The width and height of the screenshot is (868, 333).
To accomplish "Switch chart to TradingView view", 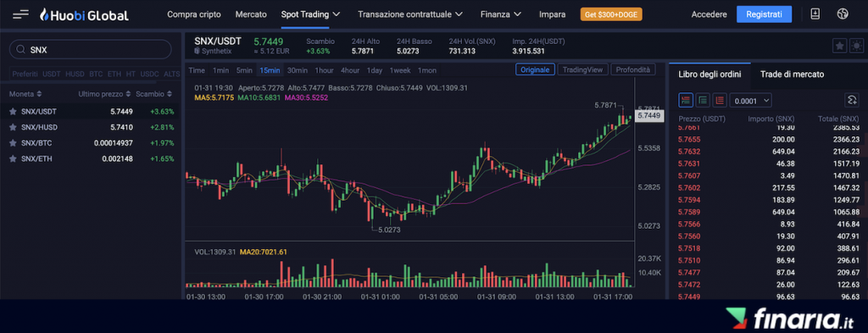I will click(583, 69).
